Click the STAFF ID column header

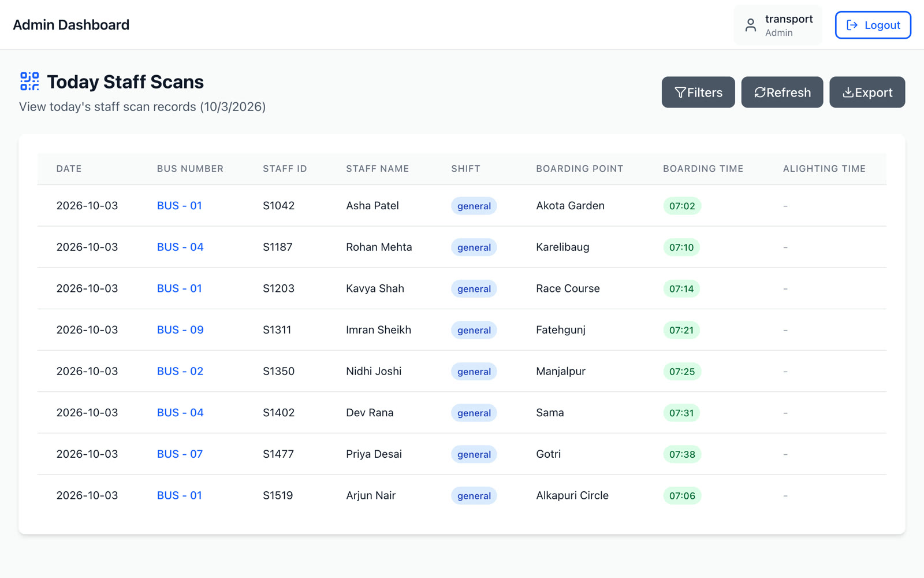click(285, 169)
